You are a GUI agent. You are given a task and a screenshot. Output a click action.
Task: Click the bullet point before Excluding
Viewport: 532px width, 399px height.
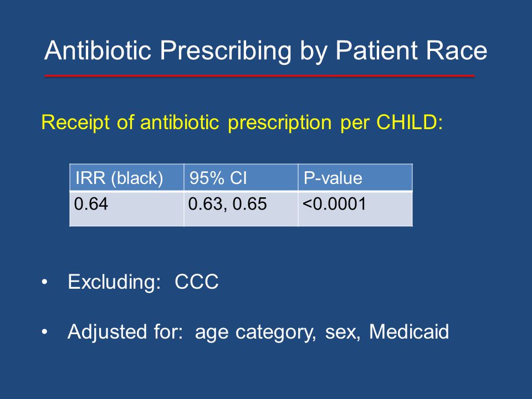point(44,282)
